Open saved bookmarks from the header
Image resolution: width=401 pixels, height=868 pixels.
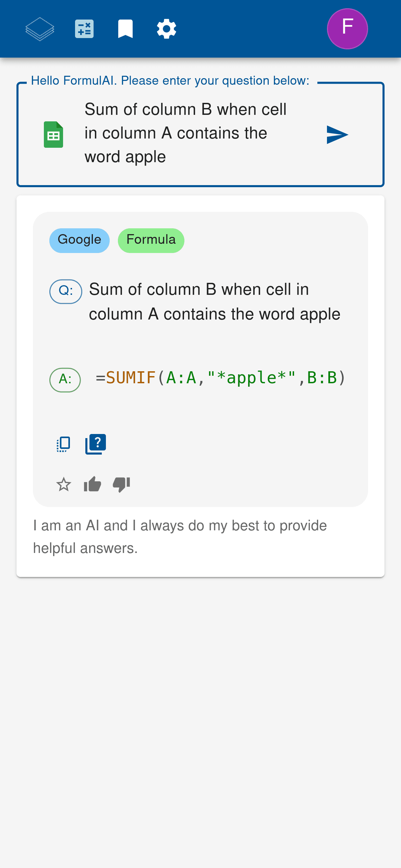[x=125, y=28]
